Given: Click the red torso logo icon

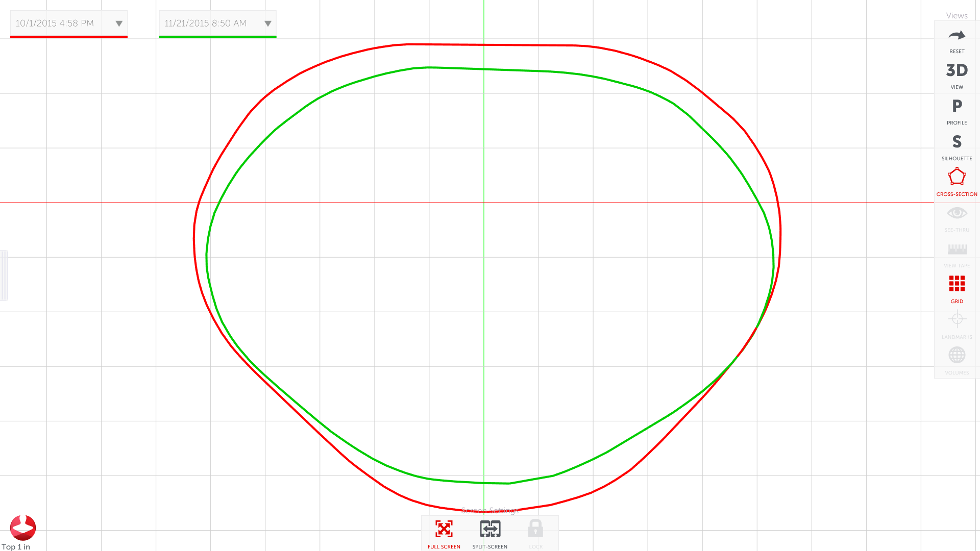Looking at the screenshot, I should point(23,528).
